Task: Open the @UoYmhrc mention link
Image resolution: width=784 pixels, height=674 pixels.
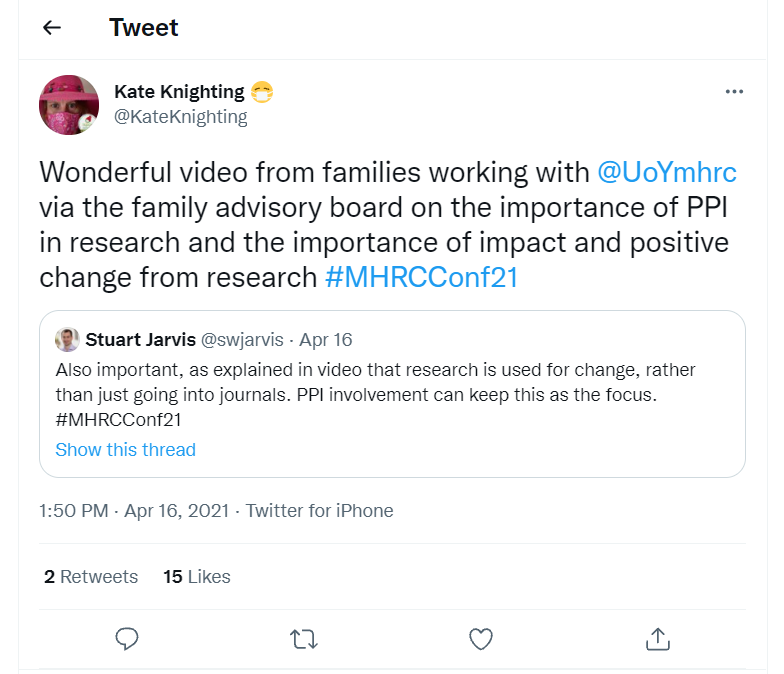Action: pos(666,172)
